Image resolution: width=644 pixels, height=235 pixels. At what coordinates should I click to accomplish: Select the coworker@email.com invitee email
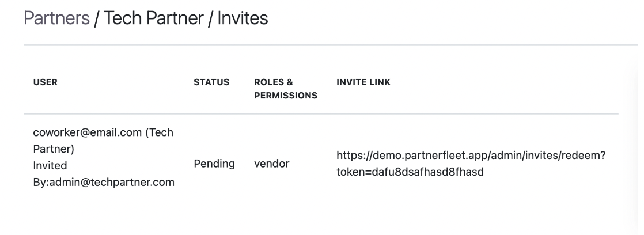click(x=88, y=132)
